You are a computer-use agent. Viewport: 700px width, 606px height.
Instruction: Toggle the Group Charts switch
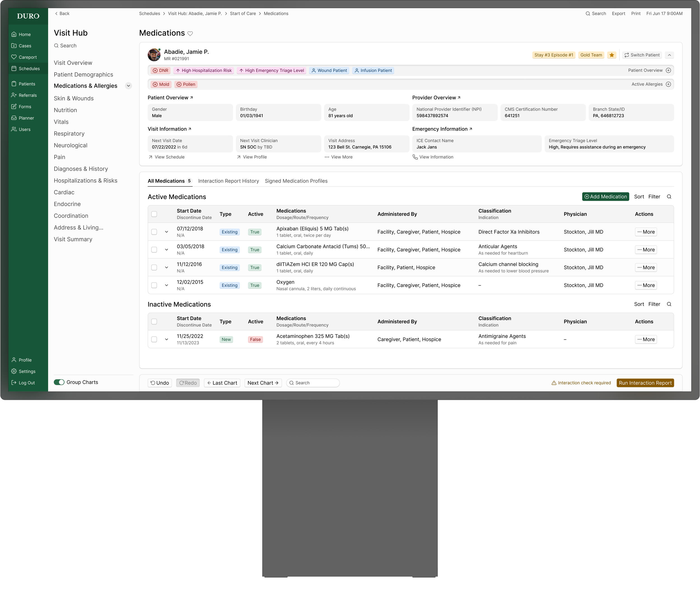pyautogui.click(x=59, y=382)
